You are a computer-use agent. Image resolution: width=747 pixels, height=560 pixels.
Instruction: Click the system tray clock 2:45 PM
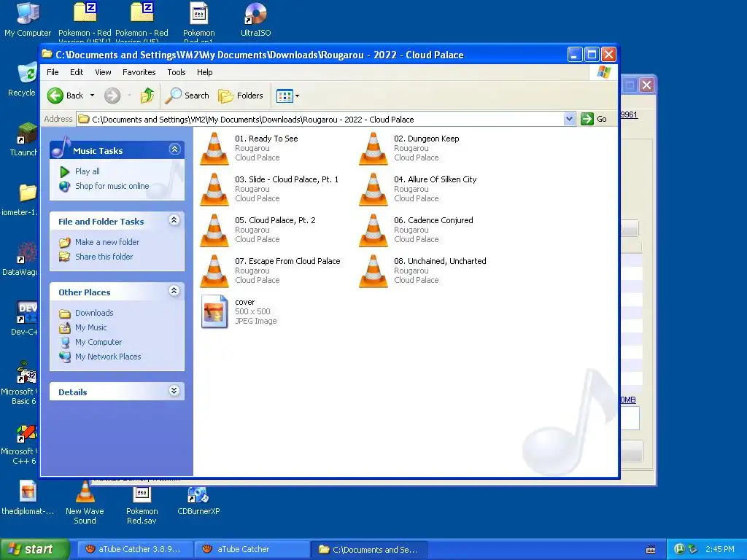pos(720,550)
